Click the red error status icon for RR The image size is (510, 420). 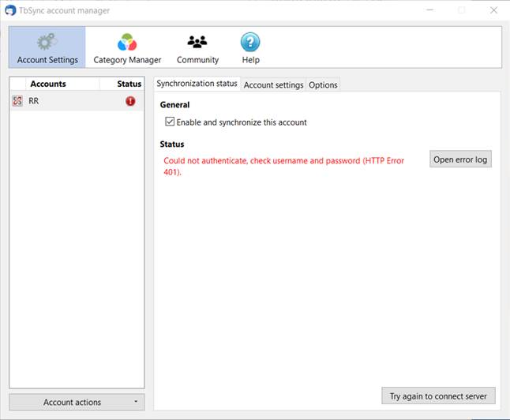point(130,101)
